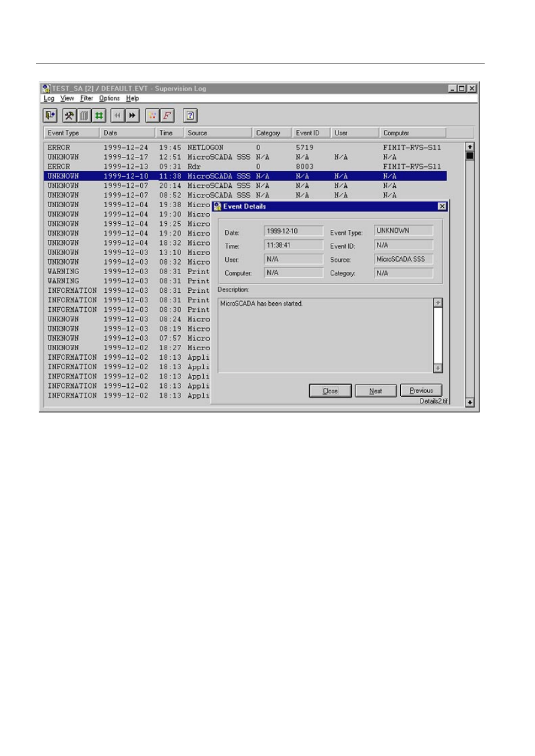The image size is (535, 756).
Task: Click the red F font icon
Action: (x=167, y=116)
